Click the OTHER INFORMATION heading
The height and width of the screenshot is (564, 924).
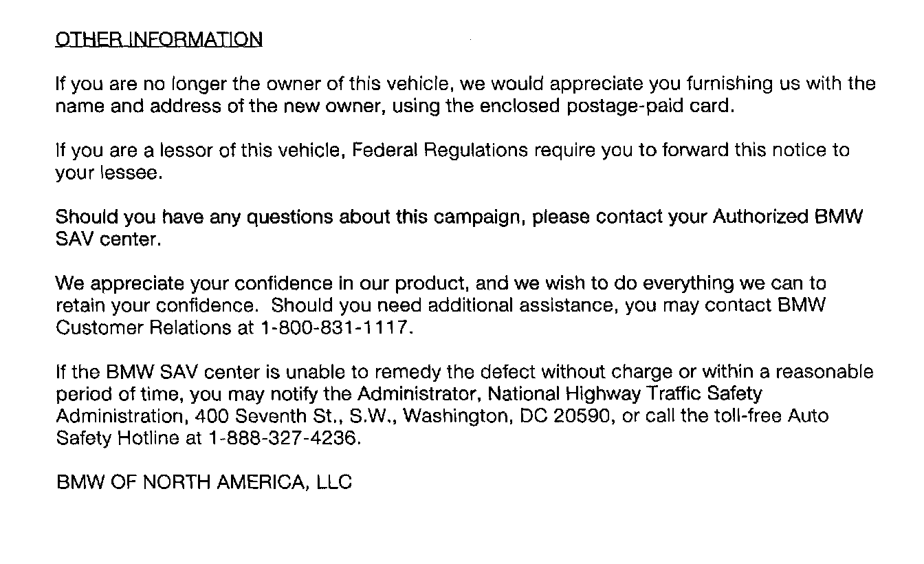[x=158, y=39]
